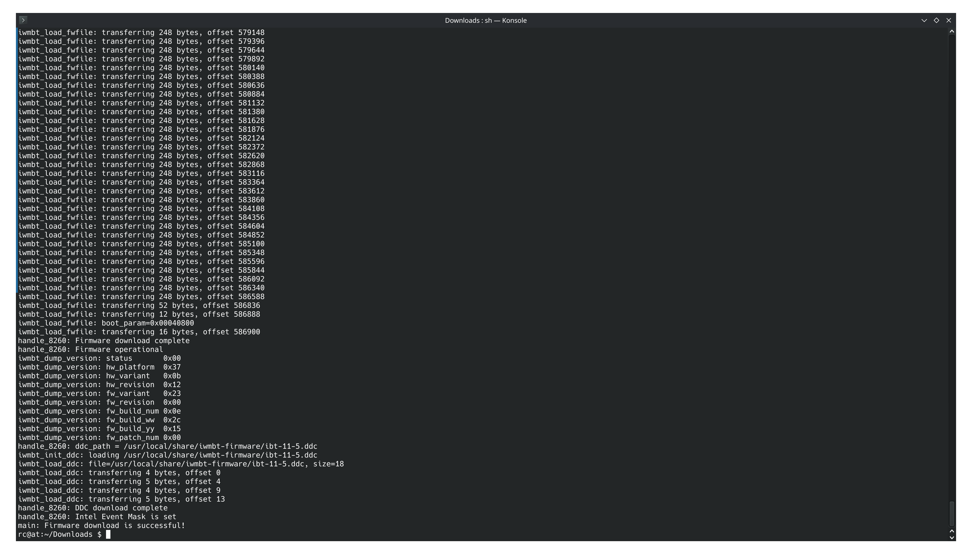Image resolution: width=972 pixels, height=560 pixels.
Task: Click scroll-down arrow at bottom of scrollbar
Action: click(x=952, y=538)
